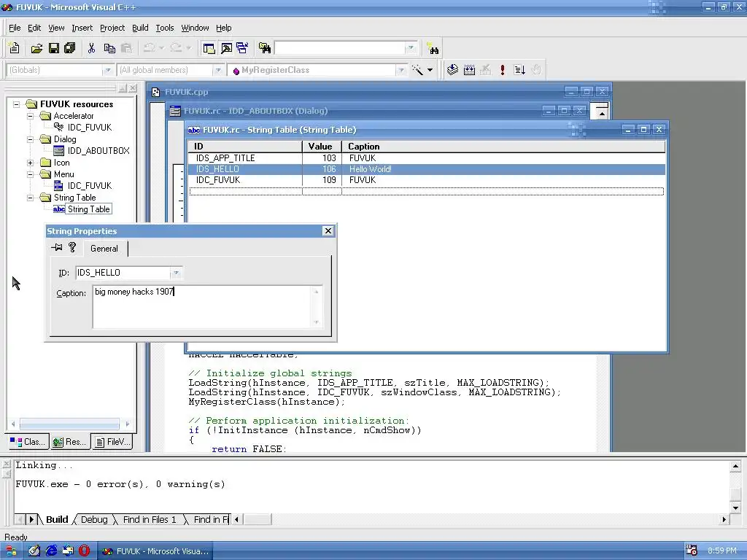Click the Internet Explorer icon in the taskbar
This screenshot has height=560, width=747.
51,551
